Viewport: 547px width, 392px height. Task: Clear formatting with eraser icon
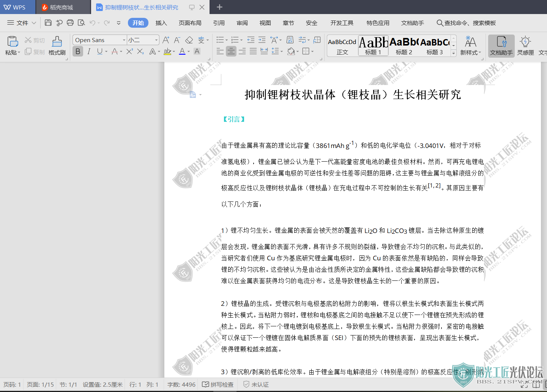click(189, 40)
